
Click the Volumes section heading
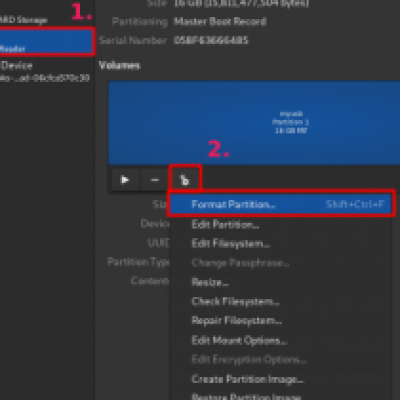[x=119, y=65]
